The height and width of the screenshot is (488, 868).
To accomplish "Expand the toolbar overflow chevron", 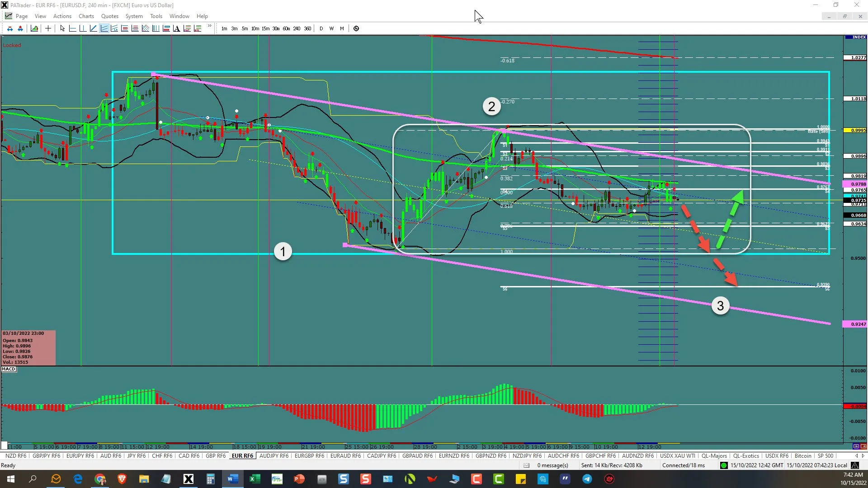I will (x=209, y=26).
